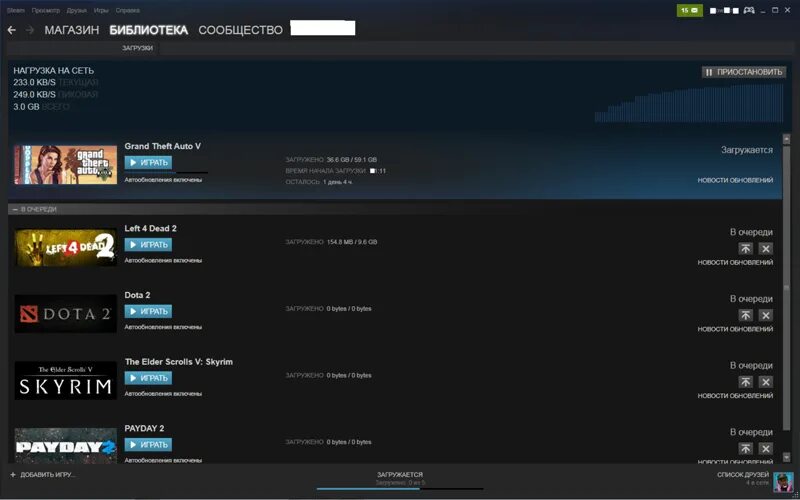Viewport: 800px width, 500px height.
Task: Click the '233.0 KB/S' current speed
Action: (35, 82)
